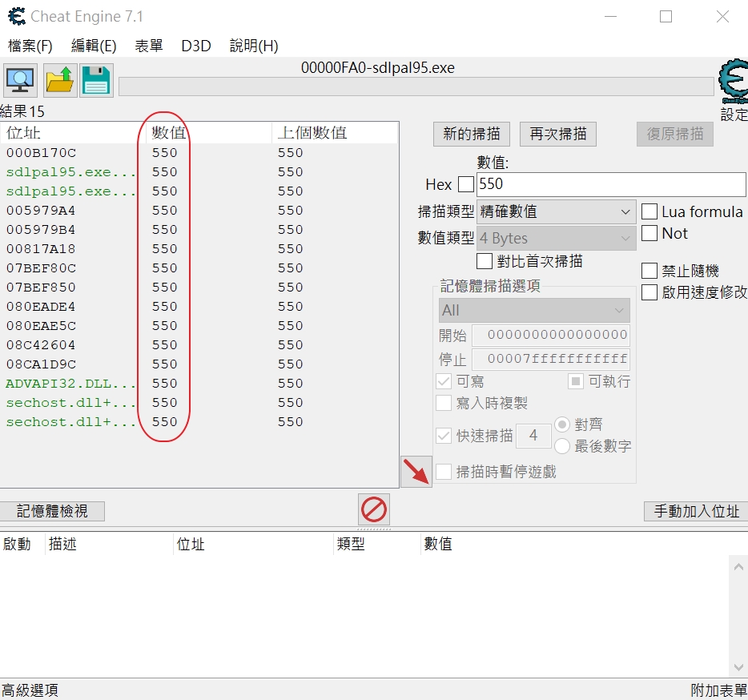
Task: Click 附加表單 in the status bar
Action: point(718,690)
